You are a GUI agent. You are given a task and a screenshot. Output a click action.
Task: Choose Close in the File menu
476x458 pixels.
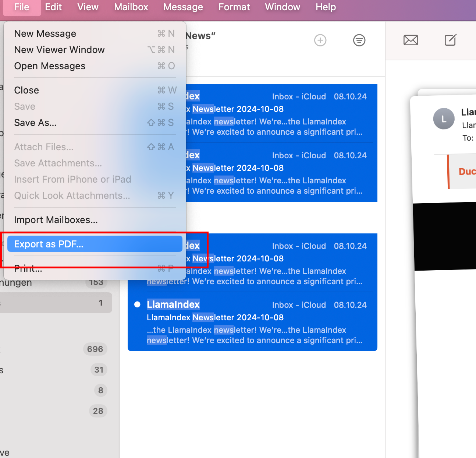pyautogui.click(x=95, y=90)
